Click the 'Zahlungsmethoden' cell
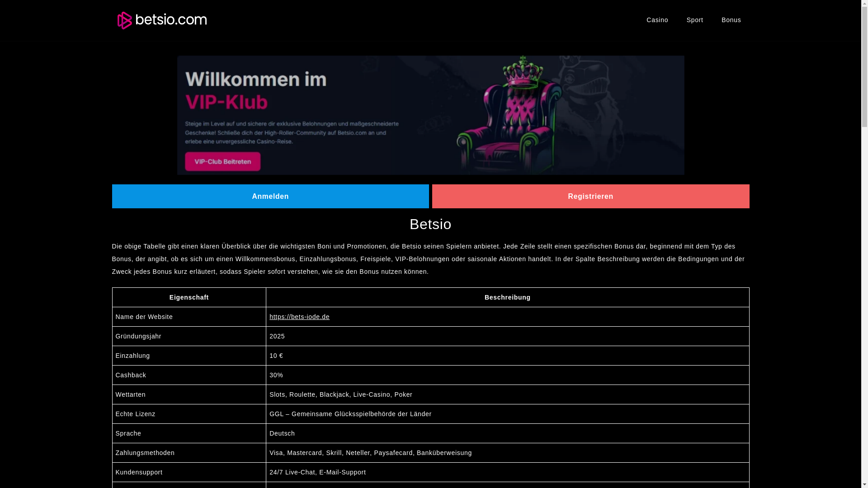 [x=189, y=453]
